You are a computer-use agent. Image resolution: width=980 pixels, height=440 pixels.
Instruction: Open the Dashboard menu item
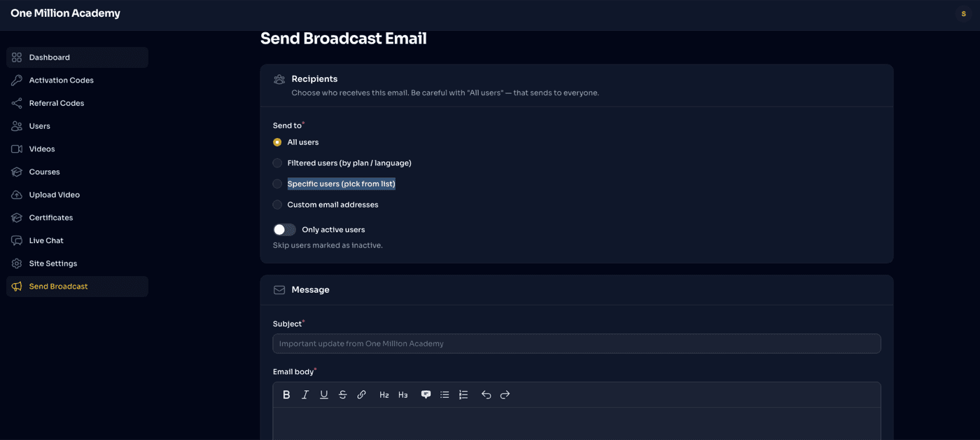pyautogui.click(x=77, y=57)
